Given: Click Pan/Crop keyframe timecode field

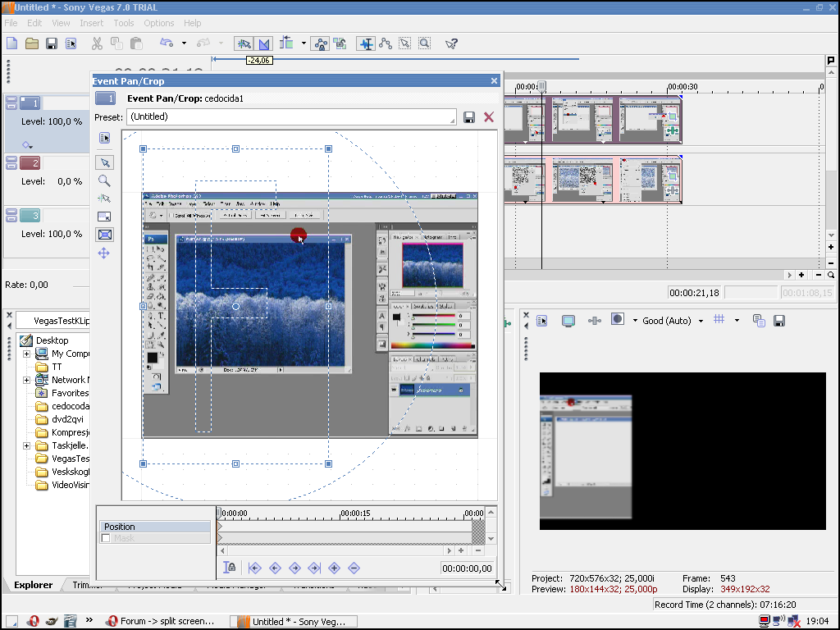Looking at the screenshot, I should (x=467, y=568).
